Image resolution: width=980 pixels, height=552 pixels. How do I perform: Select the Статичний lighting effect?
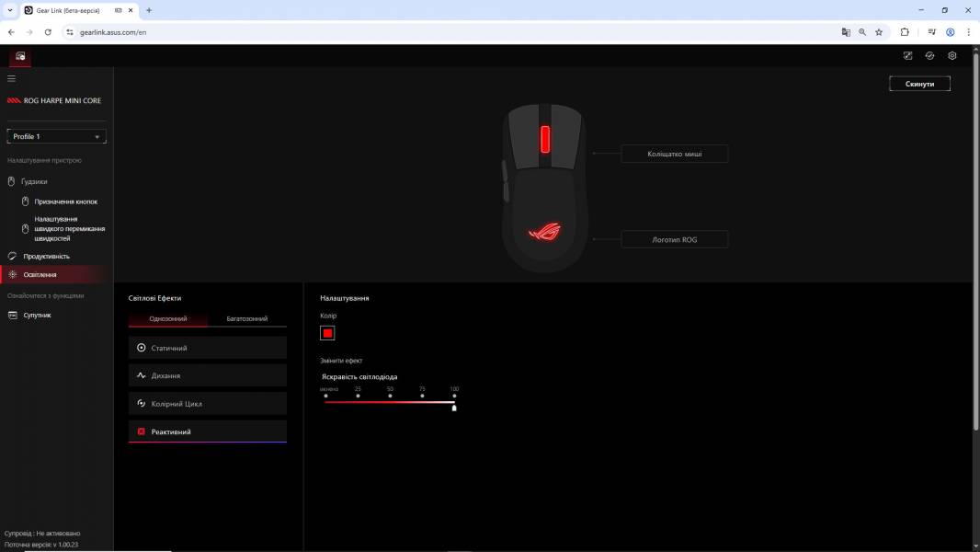tap(207, 348)
